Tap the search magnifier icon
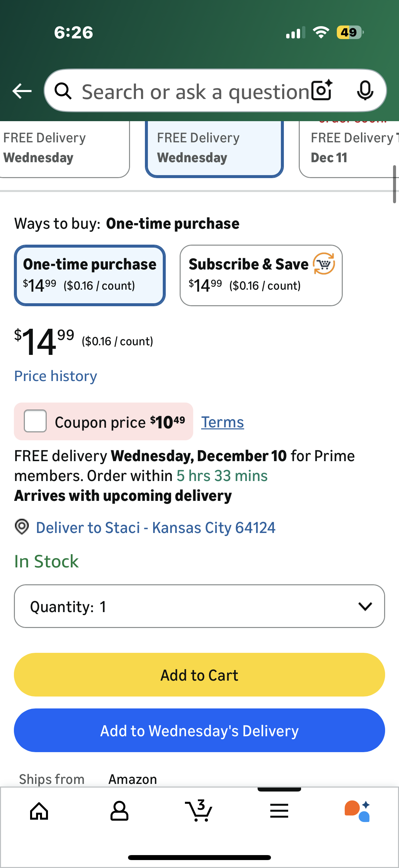The height and width of the screenshot is (868, 399). point(63,91)
